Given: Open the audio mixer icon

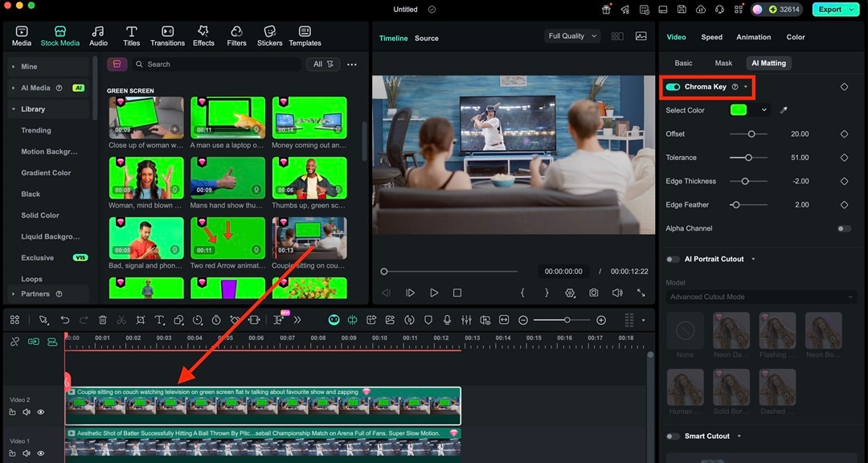Looking at the screenshot, I should 466,320.
